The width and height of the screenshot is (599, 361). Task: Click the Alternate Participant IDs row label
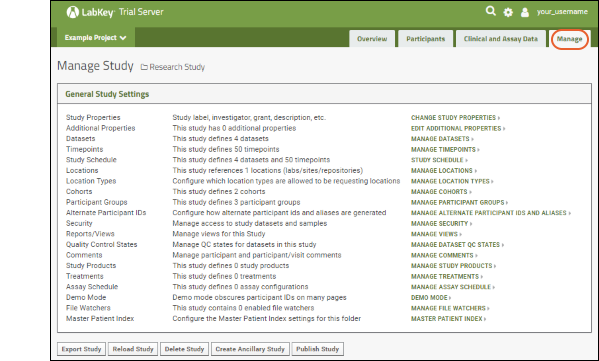pos(106,213)
